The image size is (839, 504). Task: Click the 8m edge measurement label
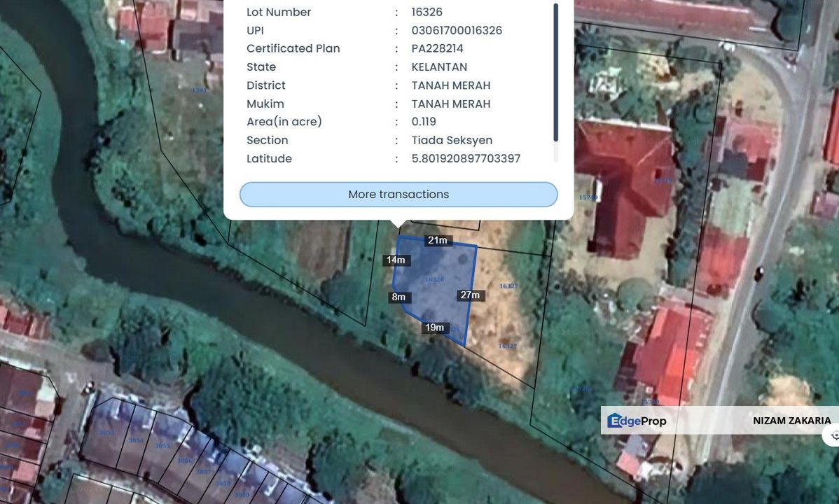398,297
